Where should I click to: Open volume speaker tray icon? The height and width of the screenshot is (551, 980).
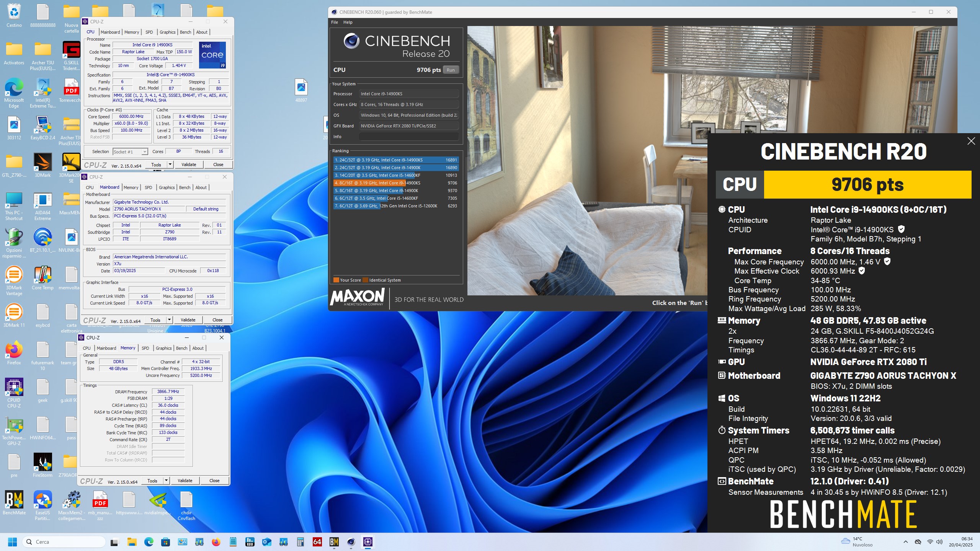[939, 542]
